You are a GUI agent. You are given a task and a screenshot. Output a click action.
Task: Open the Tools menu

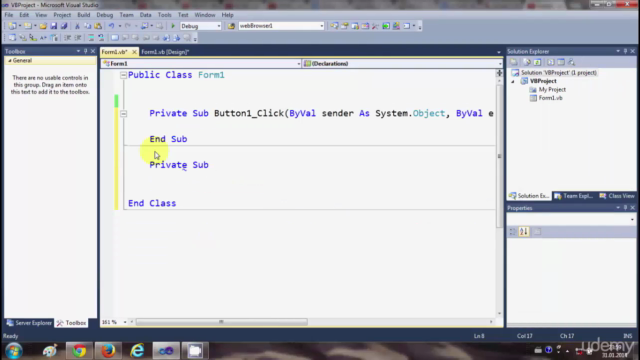(x=164, y=15)
